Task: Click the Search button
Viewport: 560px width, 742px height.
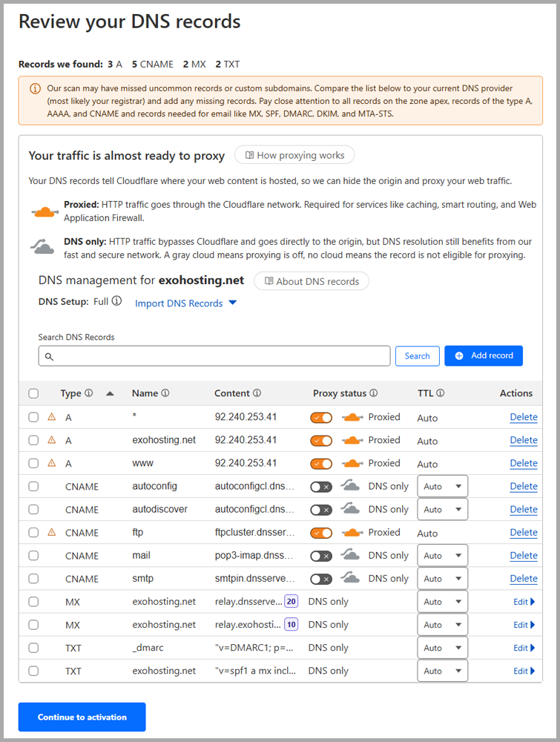Action: coord(417,356)
